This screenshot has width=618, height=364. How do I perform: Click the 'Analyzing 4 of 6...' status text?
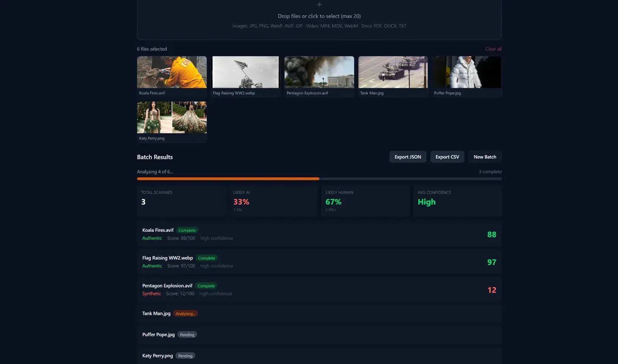tap(155, 172)
